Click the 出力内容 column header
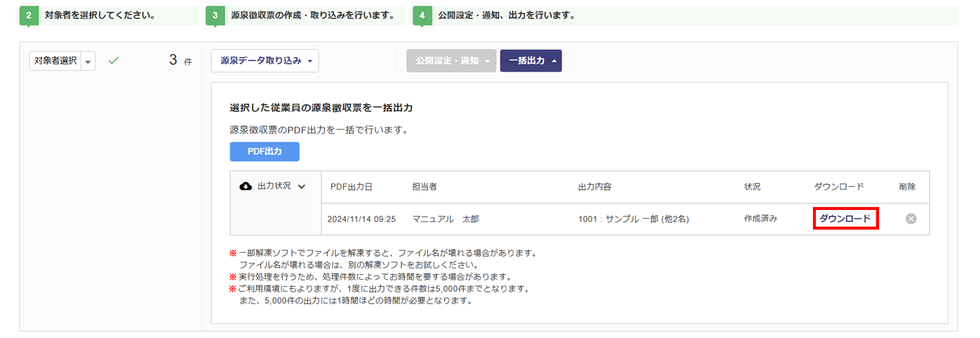 pos(594,187)
